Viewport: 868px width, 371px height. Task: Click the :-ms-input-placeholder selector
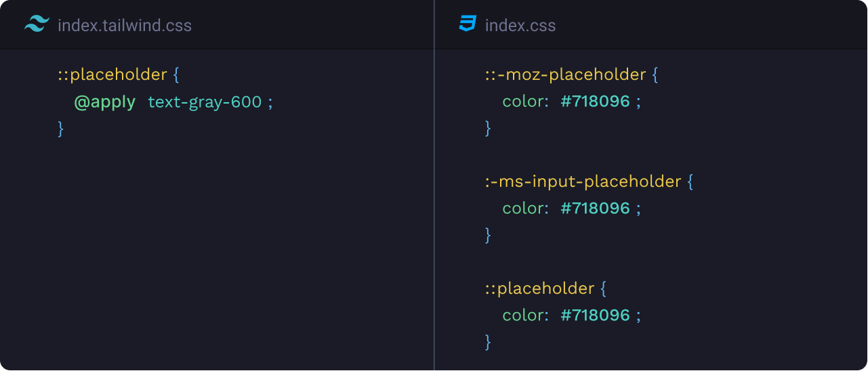(583, 181)
